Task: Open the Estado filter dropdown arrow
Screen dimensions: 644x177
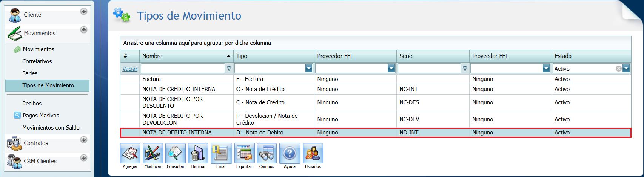Action: (626, 68)
